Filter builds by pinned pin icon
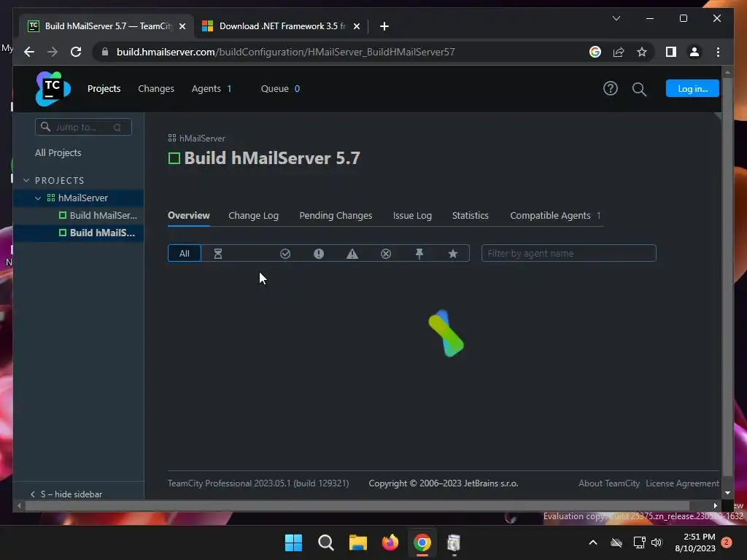This screenshot has height=560, width=747. pyautogui.click(x=419, y=253)
